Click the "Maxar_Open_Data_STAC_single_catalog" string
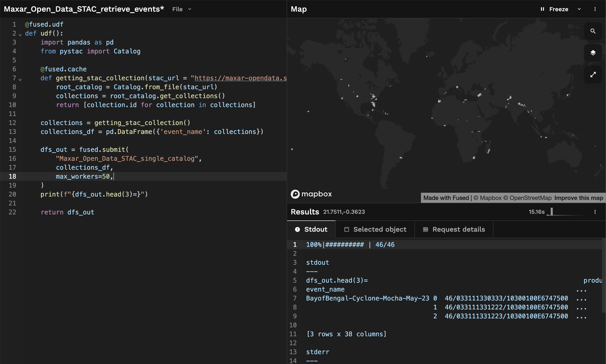The width and height of the screenshot is (606, 364). [127, 159]
